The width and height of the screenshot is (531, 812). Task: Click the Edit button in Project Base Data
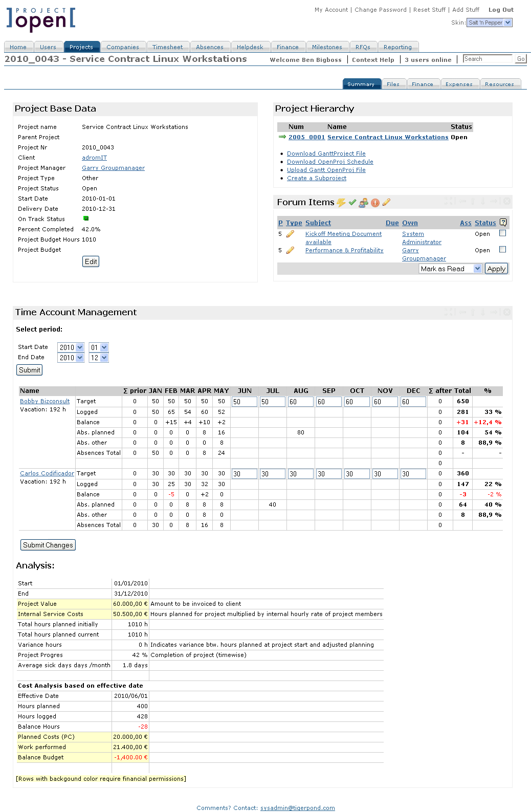(x=91, y=261)
